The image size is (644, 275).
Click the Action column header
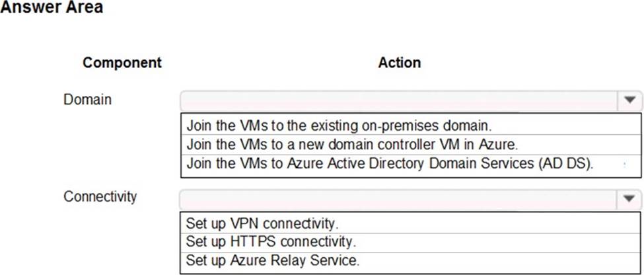click(399, 63)
